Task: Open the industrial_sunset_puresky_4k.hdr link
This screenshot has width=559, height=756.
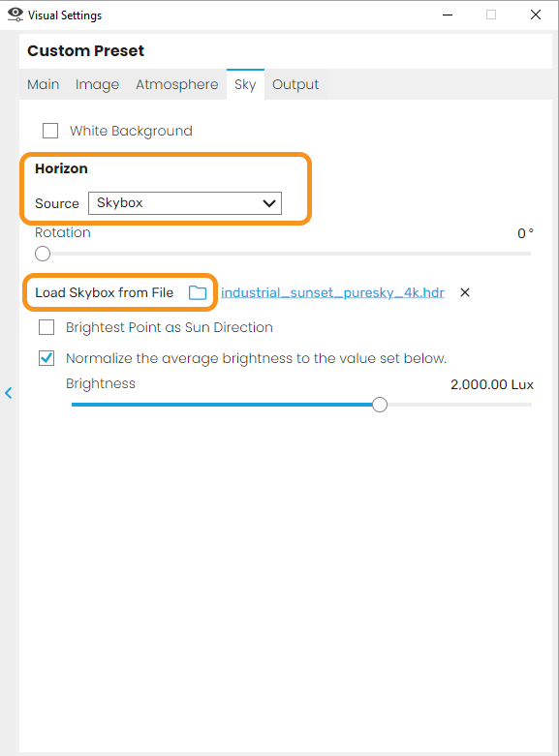Action: tap(332, 292)
